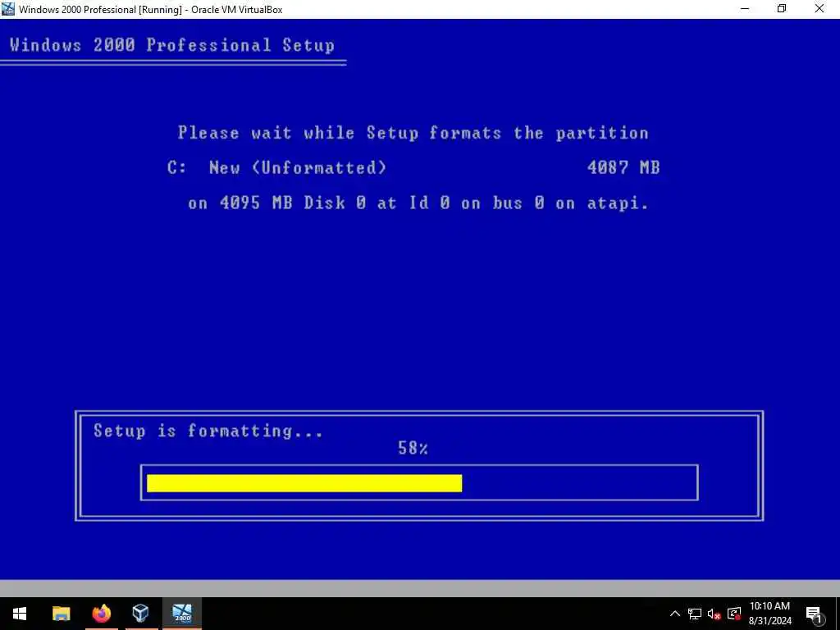Close the VirtualBox VM window
Image resolution: width=840 pixels, height=630 pixels.
click(819, 9)
